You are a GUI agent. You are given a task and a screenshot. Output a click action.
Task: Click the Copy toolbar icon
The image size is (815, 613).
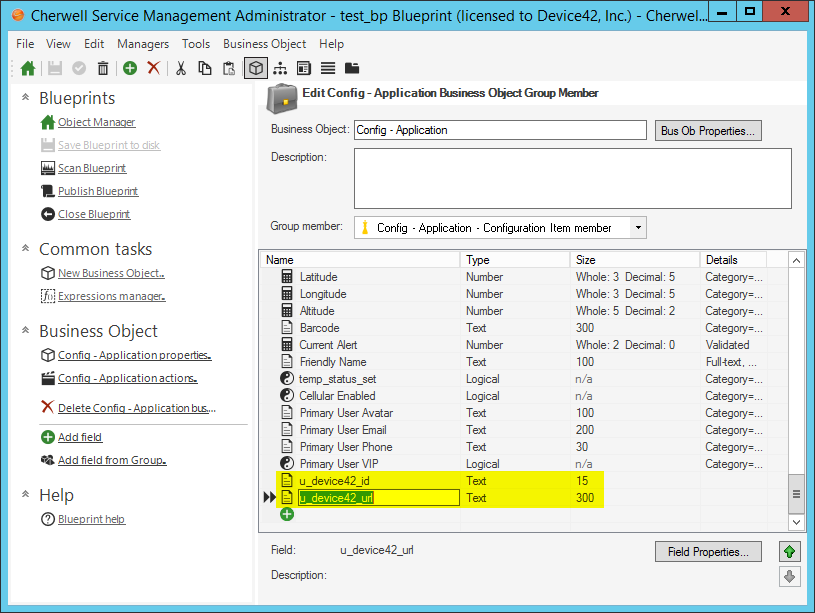point(206,68)
